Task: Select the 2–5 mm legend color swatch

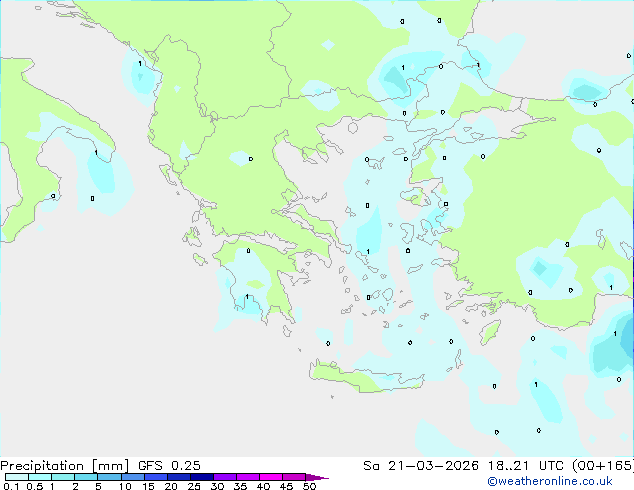Action: (86, 477)
